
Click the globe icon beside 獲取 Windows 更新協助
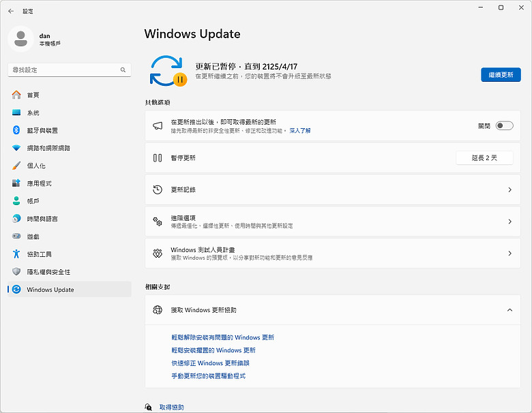(158, 309)
